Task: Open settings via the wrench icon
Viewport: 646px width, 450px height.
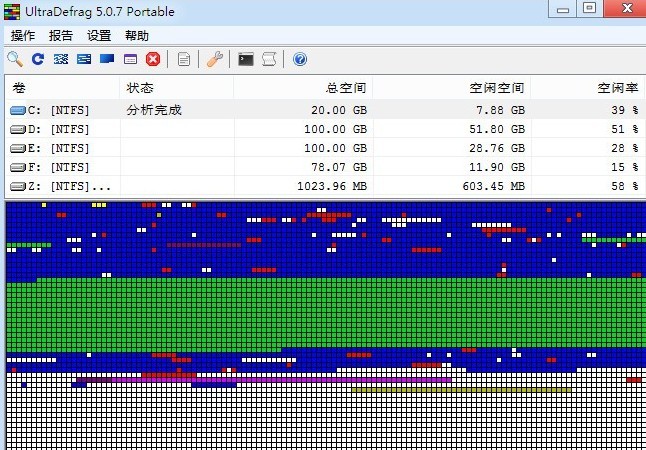Action: [215, 59]
